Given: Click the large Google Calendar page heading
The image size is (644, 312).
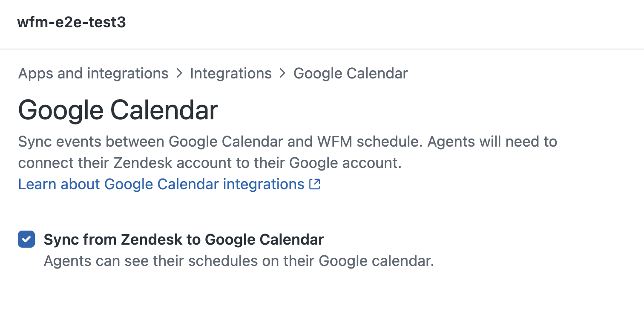Looking at the screenshot, I should (x=118, y=110).
